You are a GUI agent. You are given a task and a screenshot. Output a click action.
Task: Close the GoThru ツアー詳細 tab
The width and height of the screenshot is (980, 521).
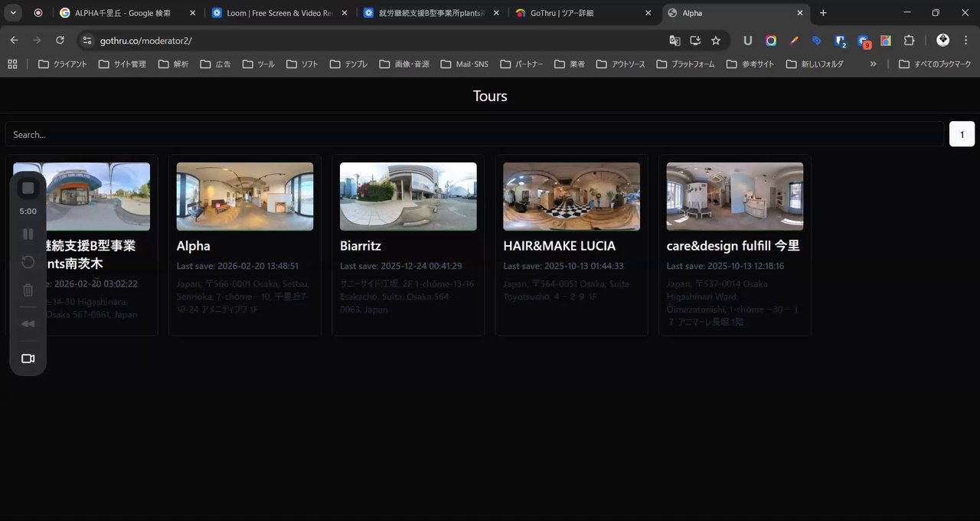click(x=648, y=13)
